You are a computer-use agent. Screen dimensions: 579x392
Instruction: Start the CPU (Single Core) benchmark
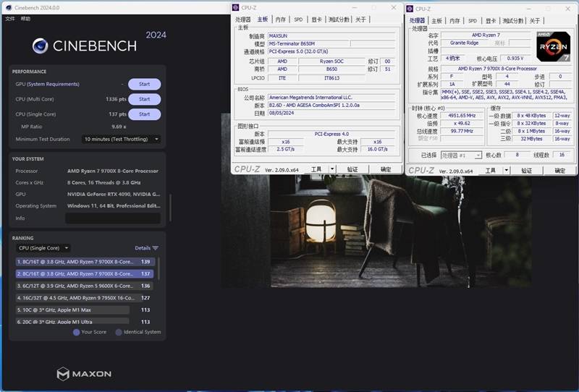[x=144, y=114]
